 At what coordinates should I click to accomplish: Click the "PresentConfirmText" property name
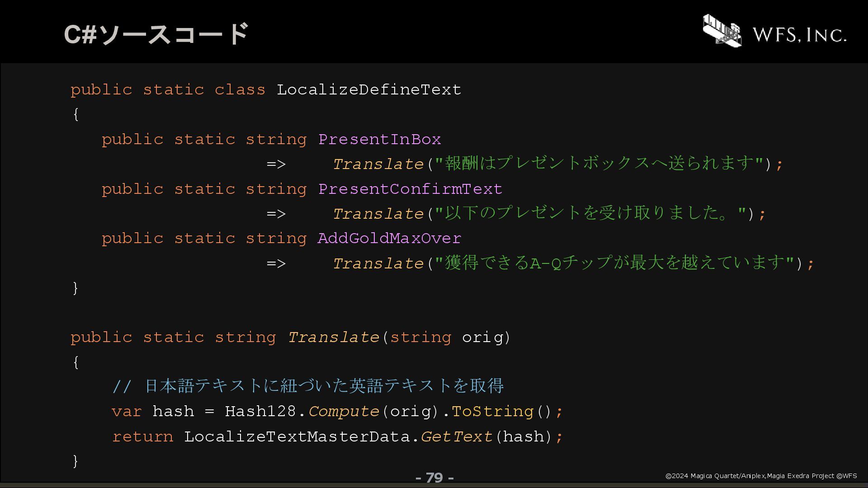click(x=410, y=189)
